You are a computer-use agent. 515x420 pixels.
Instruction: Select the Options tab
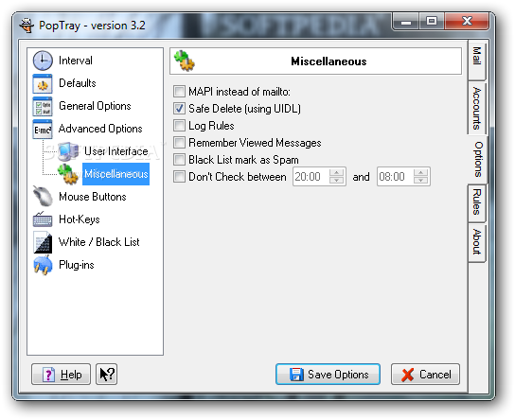coord(478,159)
